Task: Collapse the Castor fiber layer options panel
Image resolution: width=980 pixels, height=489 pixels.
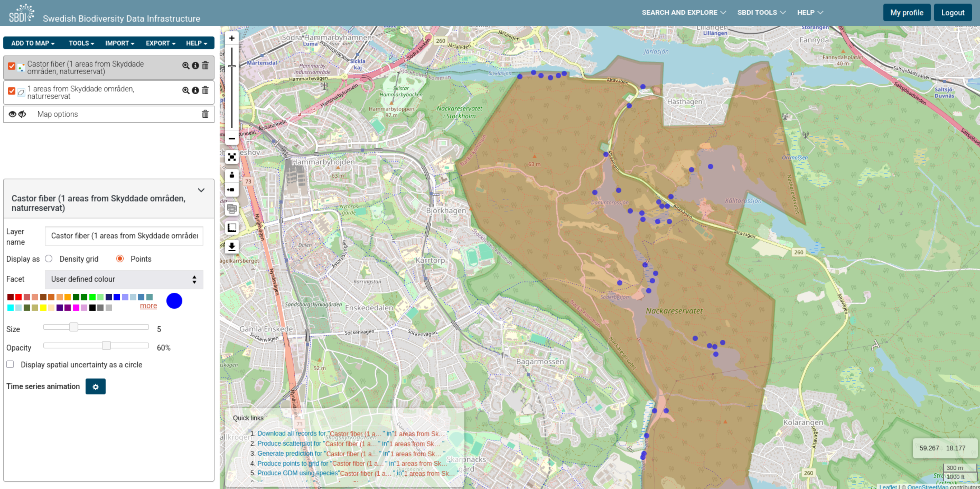Action: point(201,190)
